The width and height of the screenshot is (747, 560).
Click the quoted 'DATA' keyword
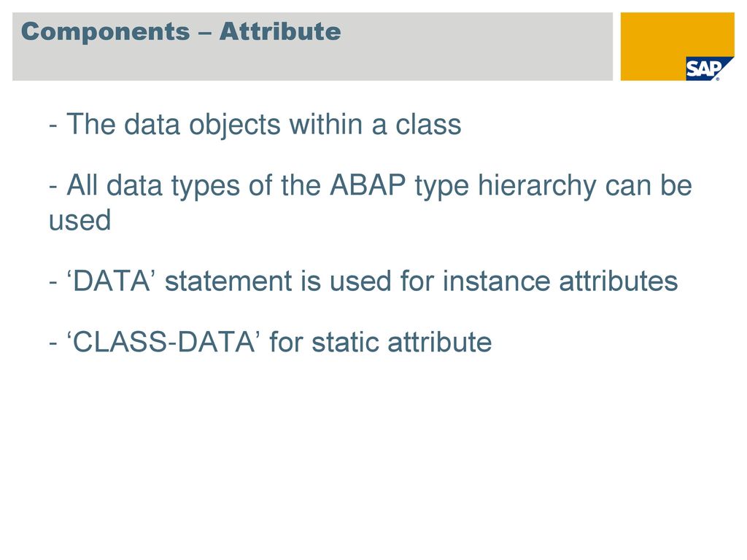pos(111,281)
